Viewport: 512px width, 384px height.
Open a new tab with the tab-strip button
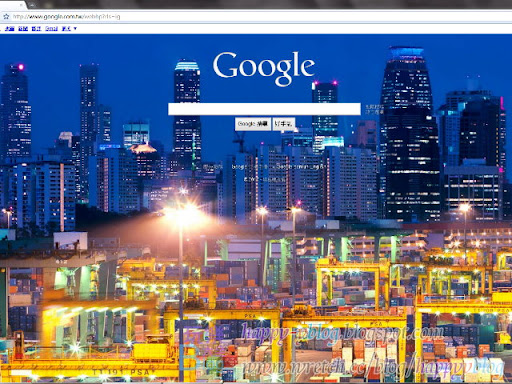(x=32, y=4)
